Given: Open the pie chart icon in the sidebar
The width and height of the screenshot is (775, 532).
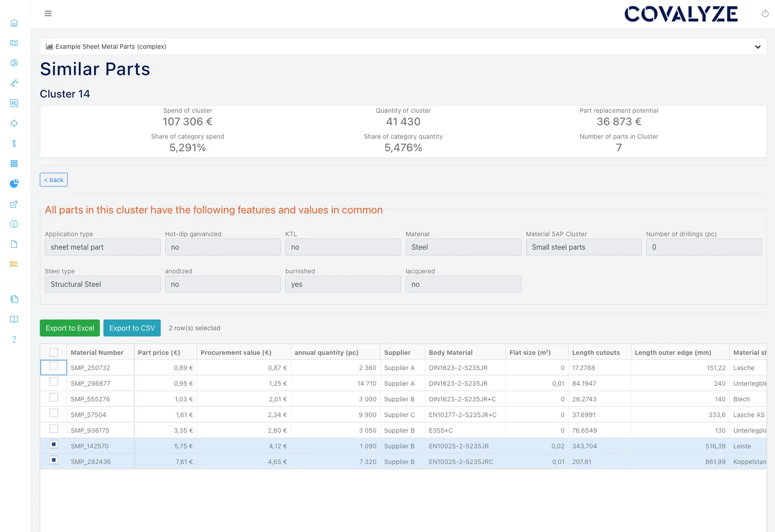Looking at the screenshot, I should coord(14,183).
